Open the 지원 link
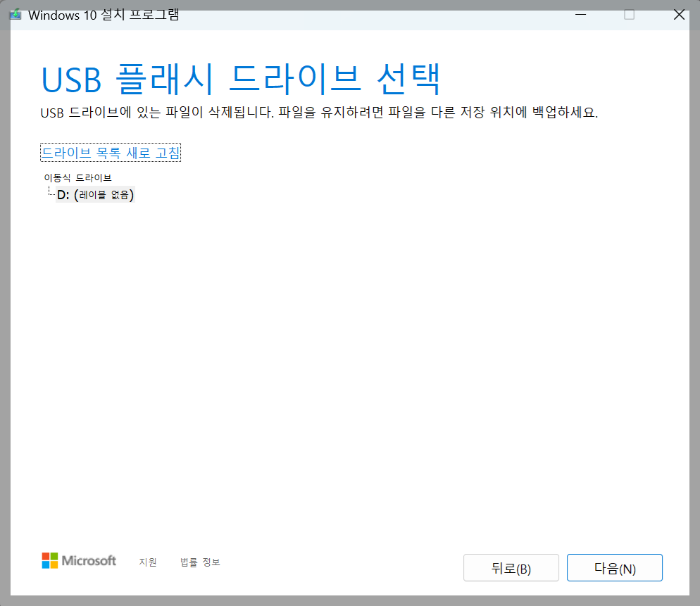700x606 pixels. 148,562
